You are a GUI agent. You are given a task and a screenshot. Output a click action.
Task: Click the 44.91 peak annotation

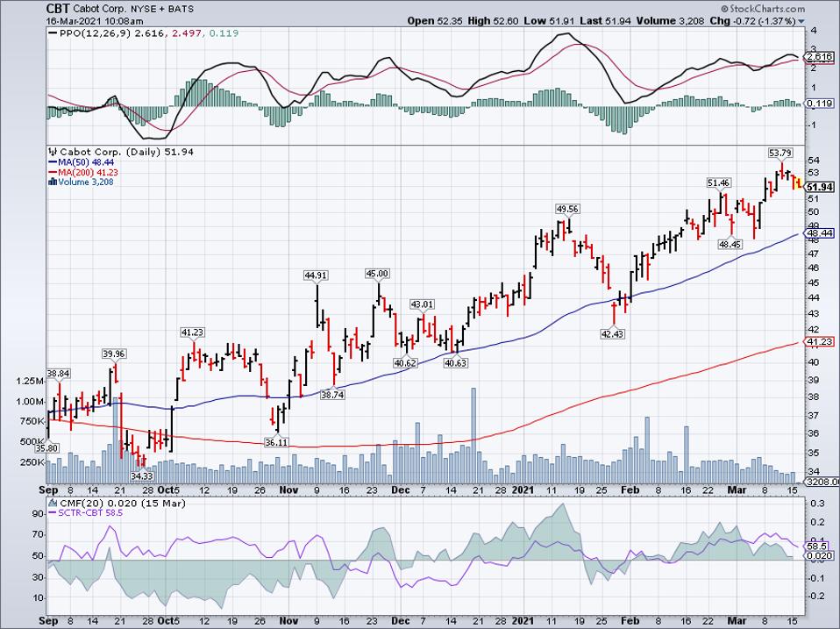[316, 275]
